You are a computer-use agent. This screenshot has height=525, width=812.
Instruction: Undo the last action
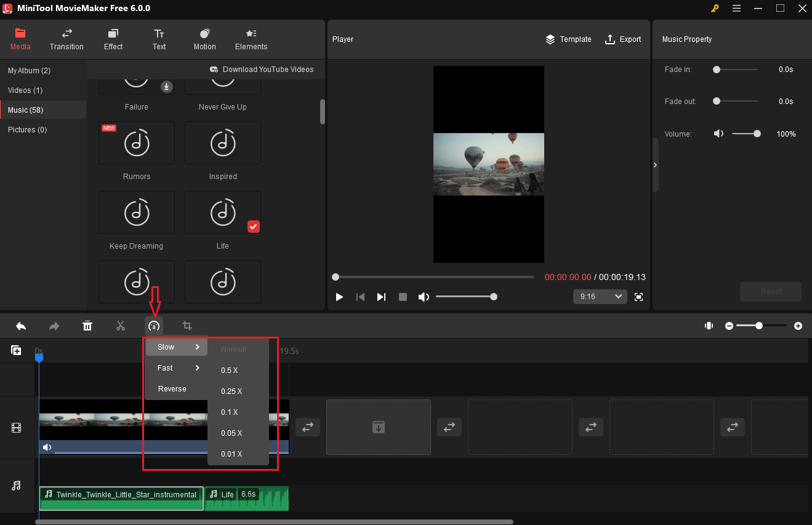tap(21, 326)
